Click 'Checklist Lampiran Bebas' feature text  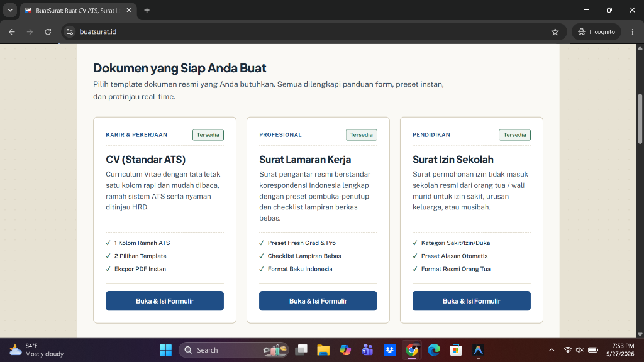pyautogui.click(x=304, y=256)
